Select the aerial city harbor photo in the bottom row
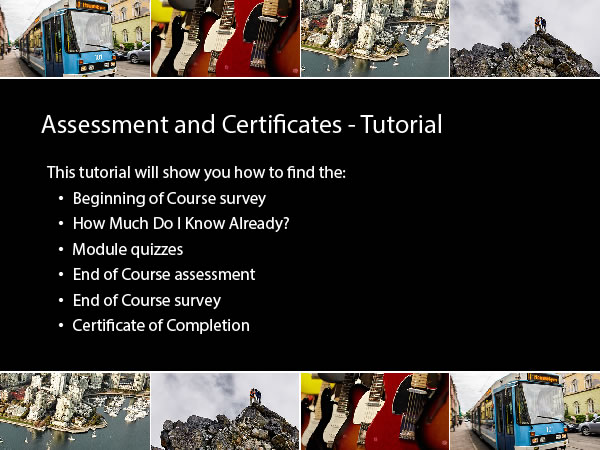Image resolution: width=600 pixels, height=450 pixels. pyautogui.click(x=75, y=411)
